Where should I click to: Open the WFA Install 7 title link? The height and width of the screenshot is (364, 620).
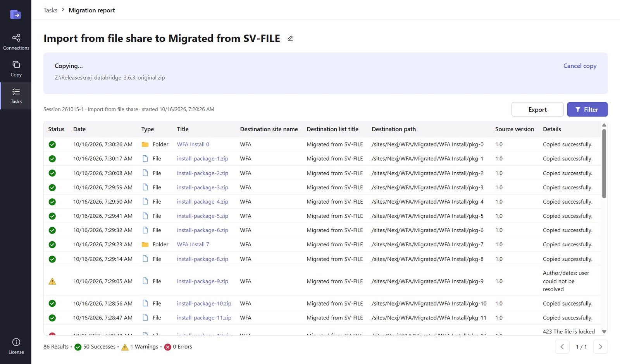[193, 244]
